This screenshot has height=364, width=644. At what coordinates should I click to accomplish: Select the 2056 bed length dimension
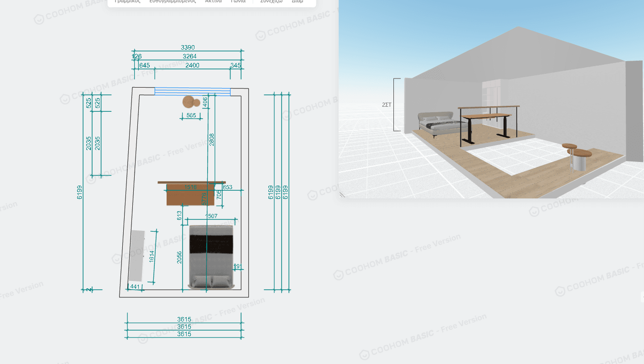pos(179,258)
